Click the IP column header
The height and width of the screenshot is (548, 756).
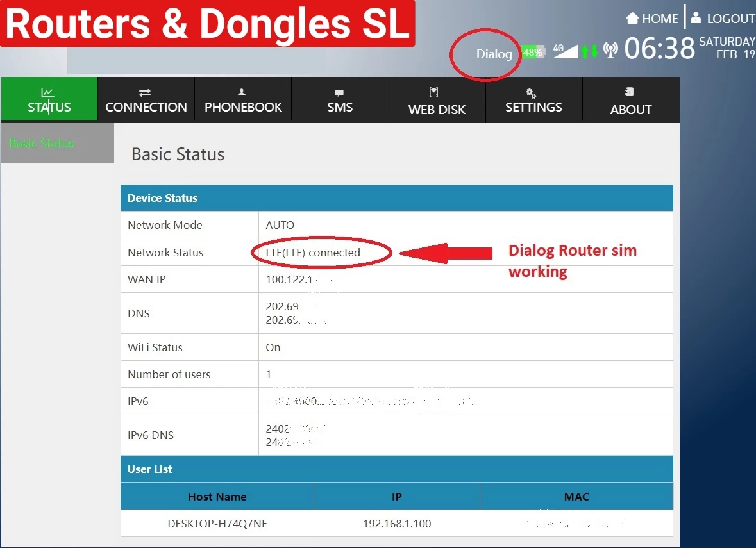click(x=397, y=497)
